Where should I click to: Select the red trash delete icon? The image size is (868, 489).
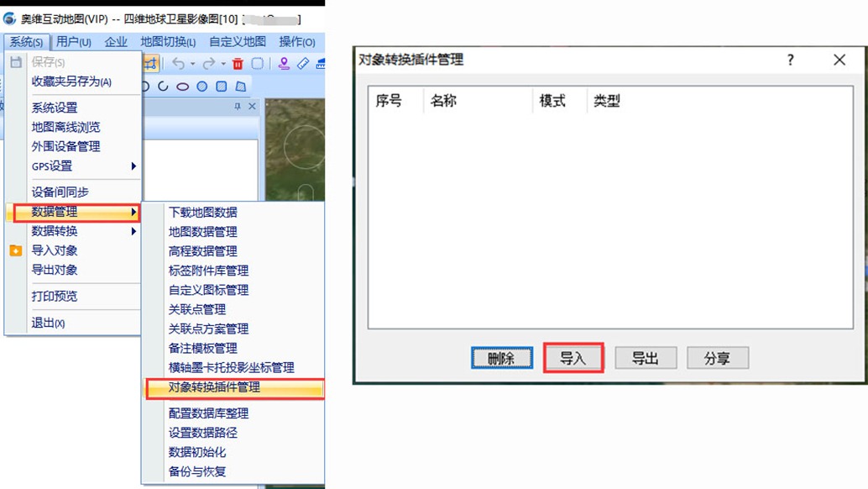tap(238, 63)
